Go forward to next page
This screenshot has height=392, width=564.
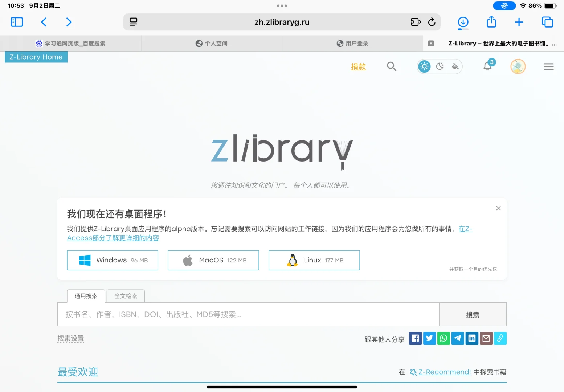pyautogui.click(x=69, y=22)
